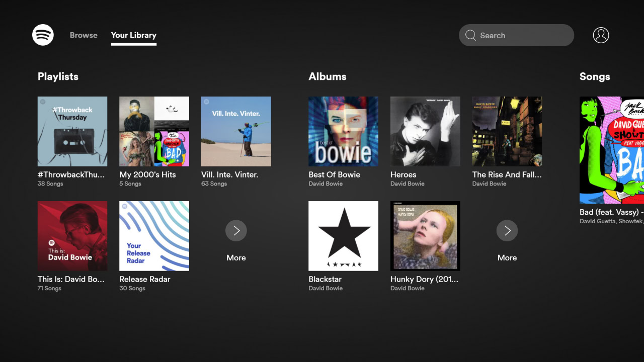Image resolution: width=644 pixels, height=362 pixels.
Task: Click the Hunky Dory (201... title
Action: pyautogui.click(x=425, y=280)
